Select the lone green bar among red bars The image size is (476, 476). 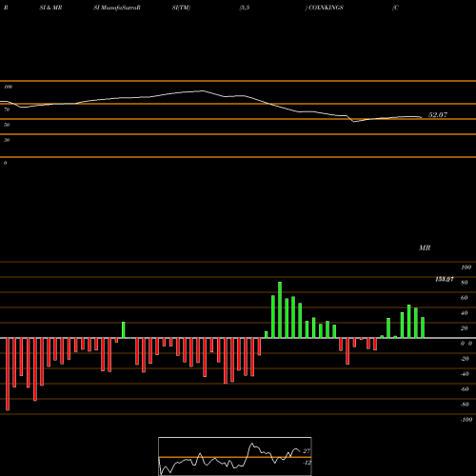tap(124, 330)
